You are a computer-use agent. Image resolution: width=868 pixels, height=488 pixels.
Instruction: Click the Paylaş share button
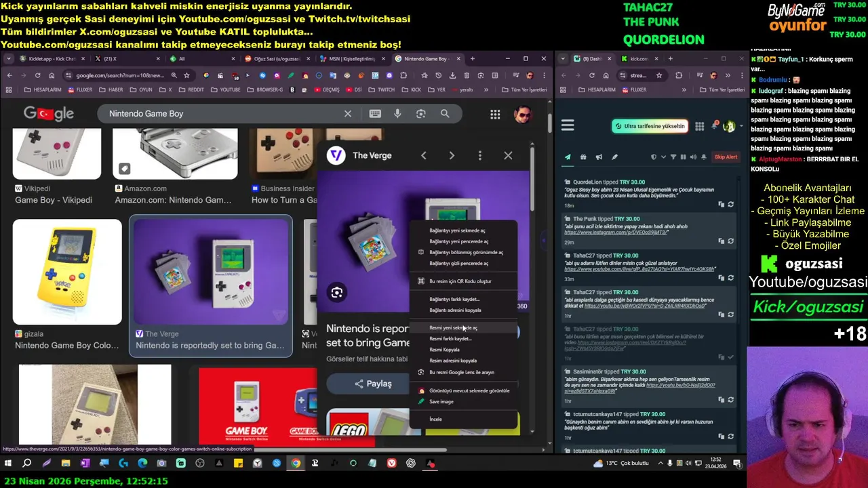pos(373,384)
